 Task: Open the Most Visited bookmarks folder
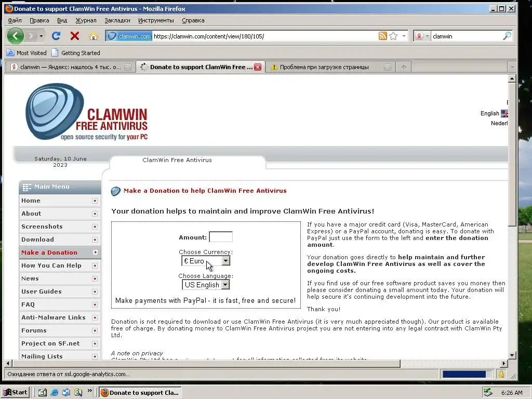pos(27,53)
